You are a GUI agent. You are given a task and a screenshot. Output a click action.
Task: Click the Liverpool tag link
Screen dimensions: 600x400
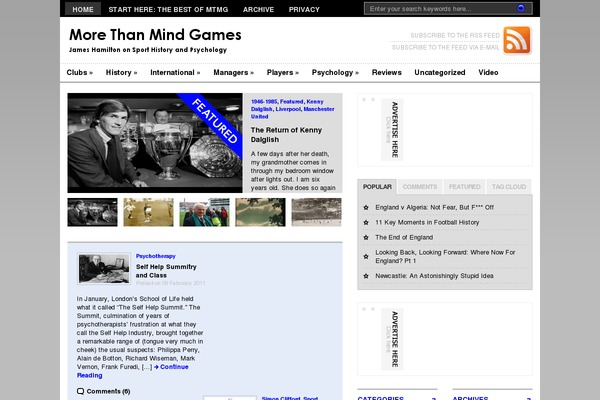click(x=288, y=109)
